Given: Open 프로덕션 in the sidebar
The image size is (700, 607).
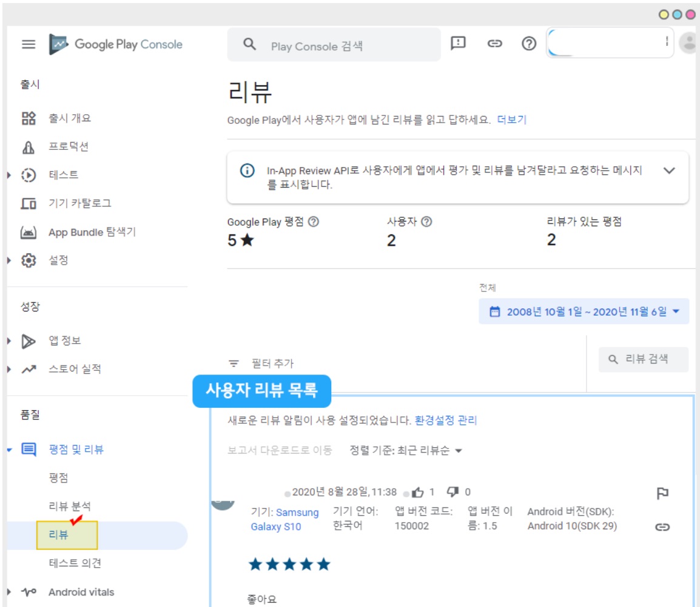Looking at the screenshot, I should pyautogui.click(x=69, y=146).
